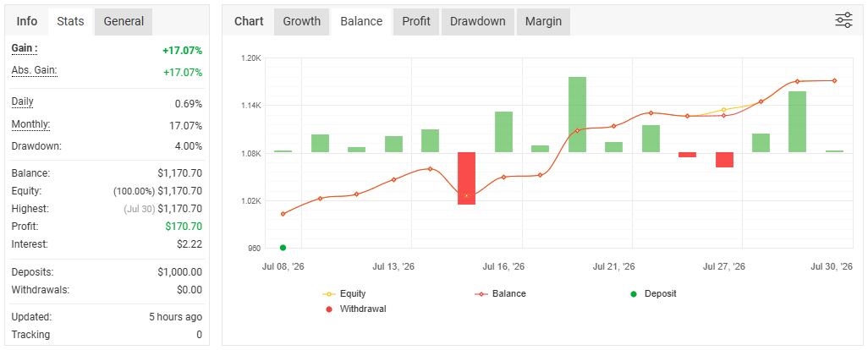Switch to the Info tab
The image size is (868, 350).
tap(27, 22)
